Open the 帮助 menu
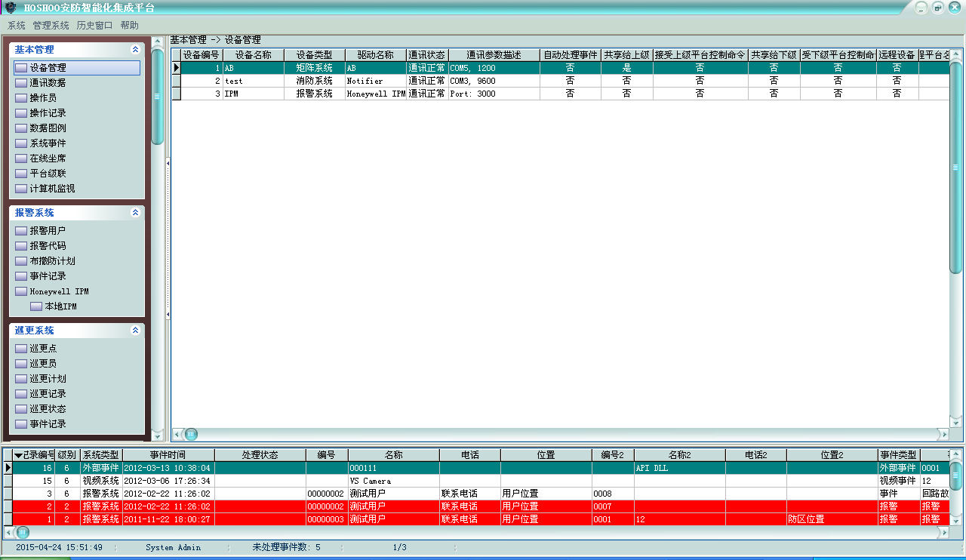966x560 pixels. [130, 25]
